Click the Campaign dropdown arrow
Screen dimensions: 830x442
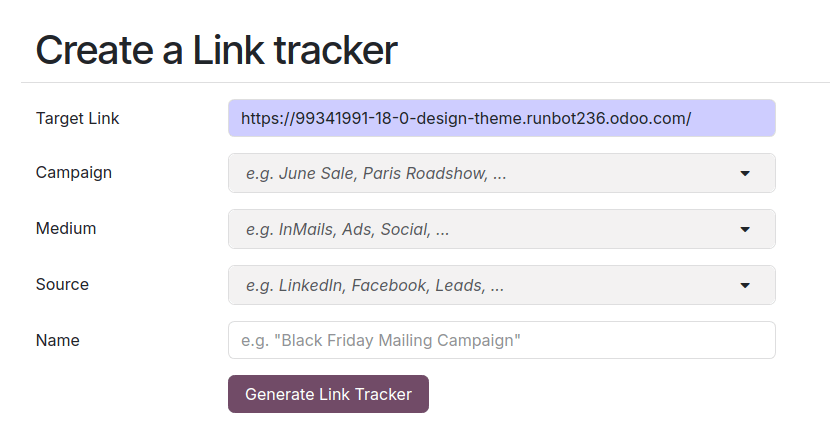[745, 173]
